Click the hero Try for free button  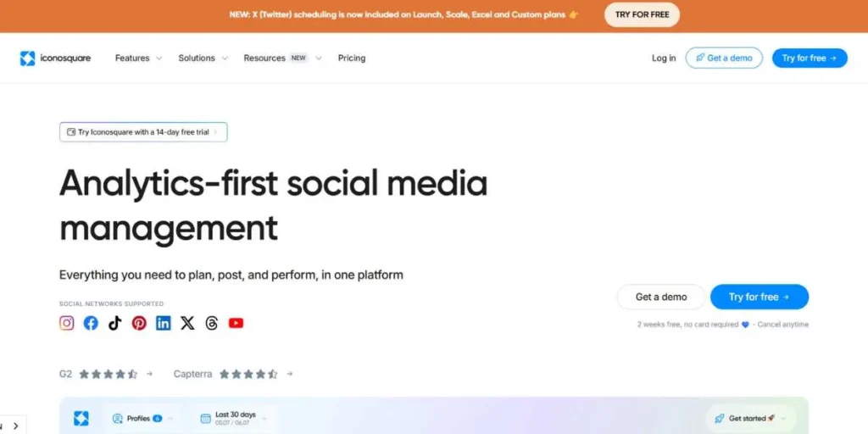click(759, 298)
